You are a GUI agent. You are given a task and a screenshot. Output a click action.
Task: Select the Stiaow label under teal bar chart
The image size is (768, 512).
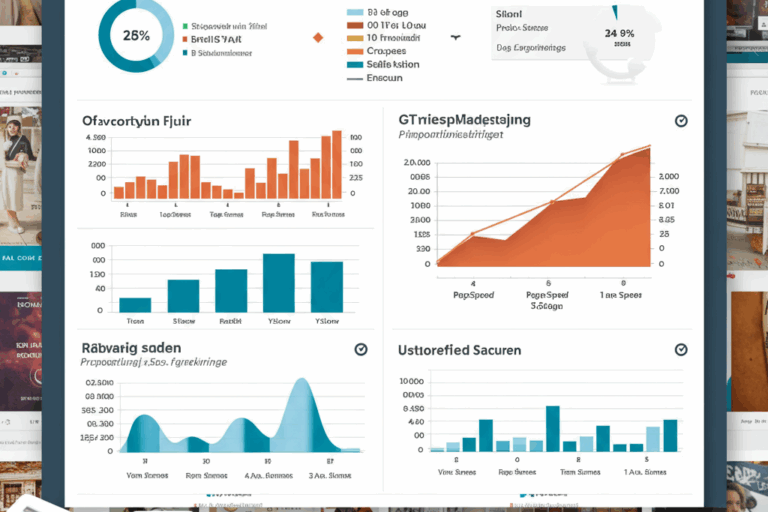(x=184, y=322)
